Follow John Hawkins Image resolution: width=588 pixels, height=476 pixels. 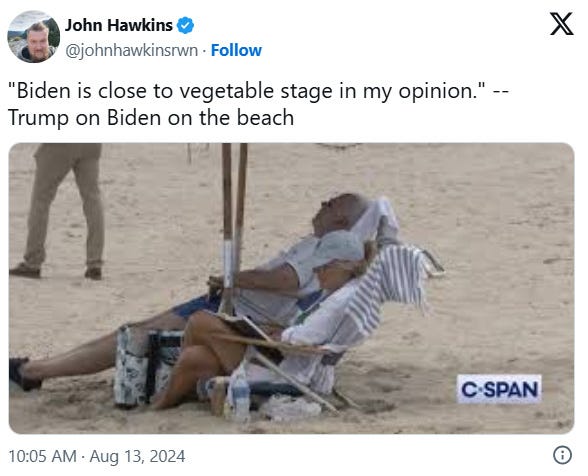236,50
